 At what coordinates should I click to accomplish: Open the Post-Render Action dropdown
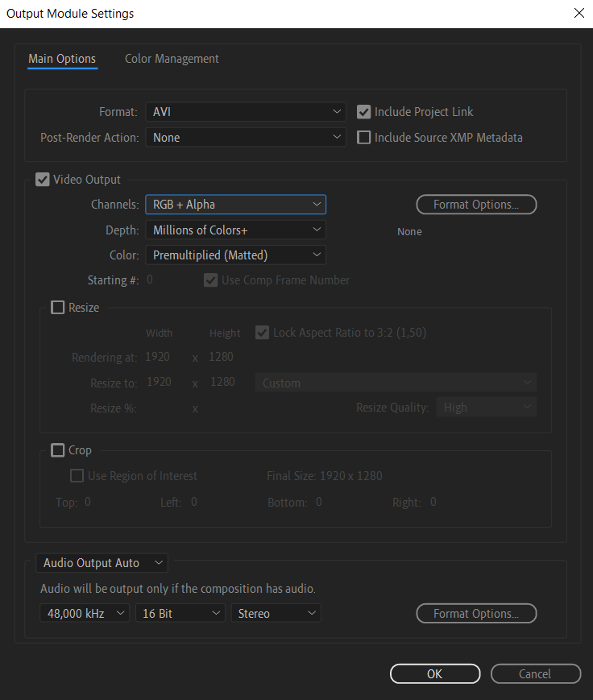coord(246,138)
